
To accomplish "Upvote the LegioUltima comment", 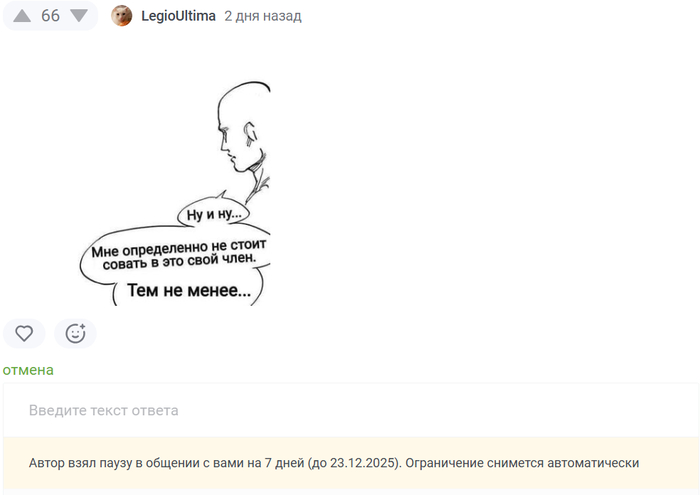I will click(x=22, y=16).
